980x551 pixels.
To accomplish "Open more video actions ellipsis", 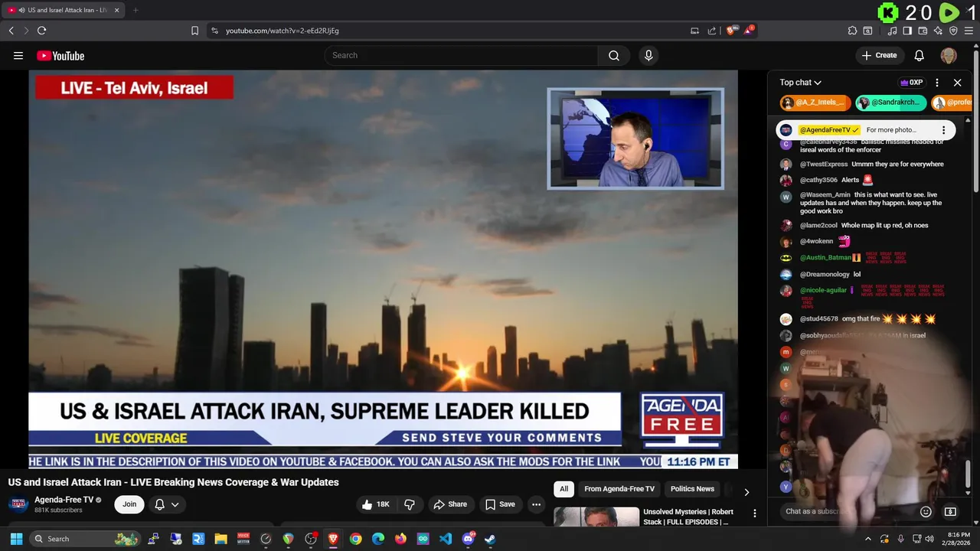I will point(536,504).
